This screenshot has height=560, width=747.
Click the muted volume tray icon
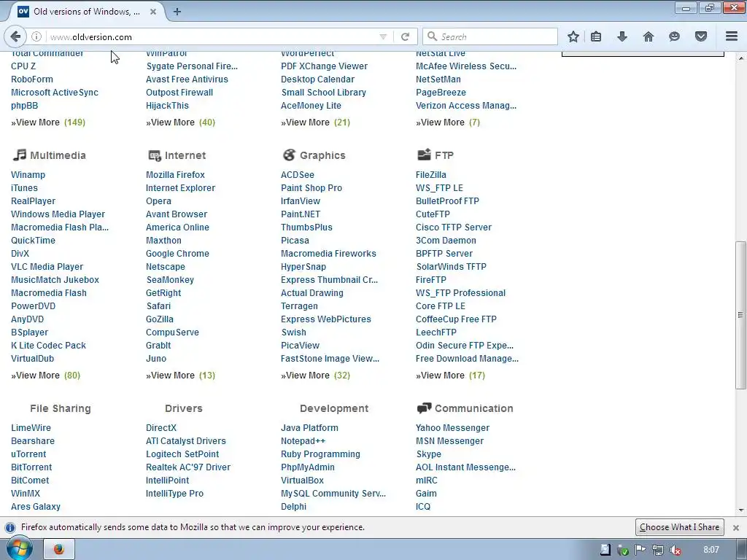(x=675, y=551)
